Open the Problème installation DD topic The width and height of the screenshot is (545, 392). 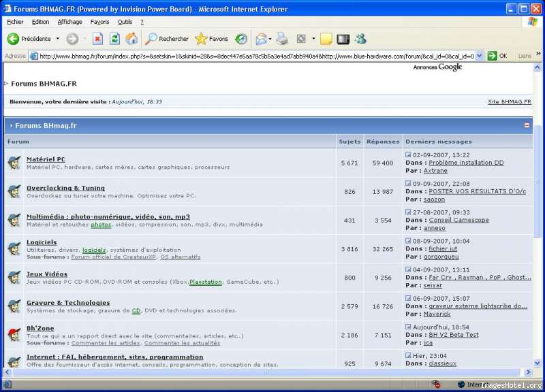(x=466, y=163)
